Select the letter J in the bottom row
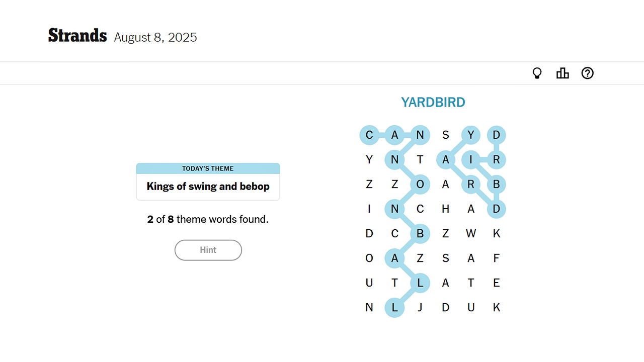This screenshot has height=362, width=644. [x=420, y=307]
